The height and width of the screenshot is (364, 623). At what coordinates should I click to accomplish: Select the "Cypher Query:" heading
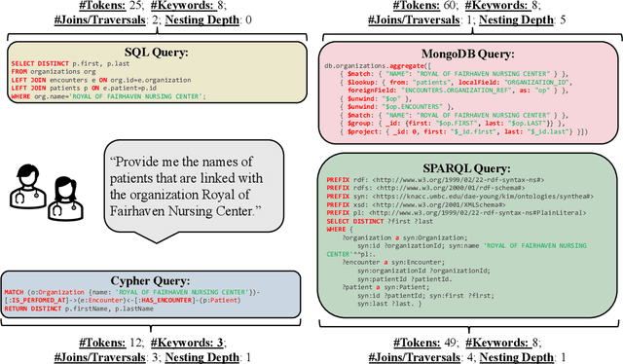150,280
